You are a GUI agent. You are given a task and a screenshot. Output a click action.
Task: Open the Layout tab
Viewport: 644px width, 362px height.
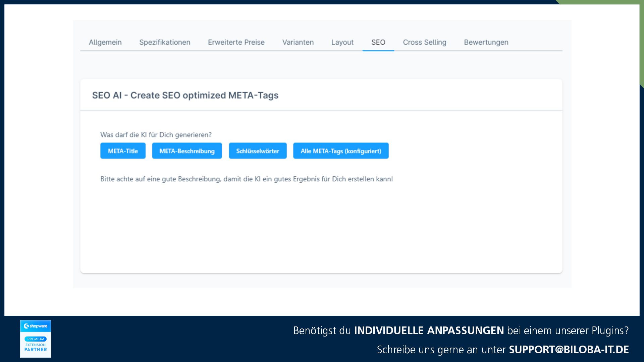pos(342,42)
